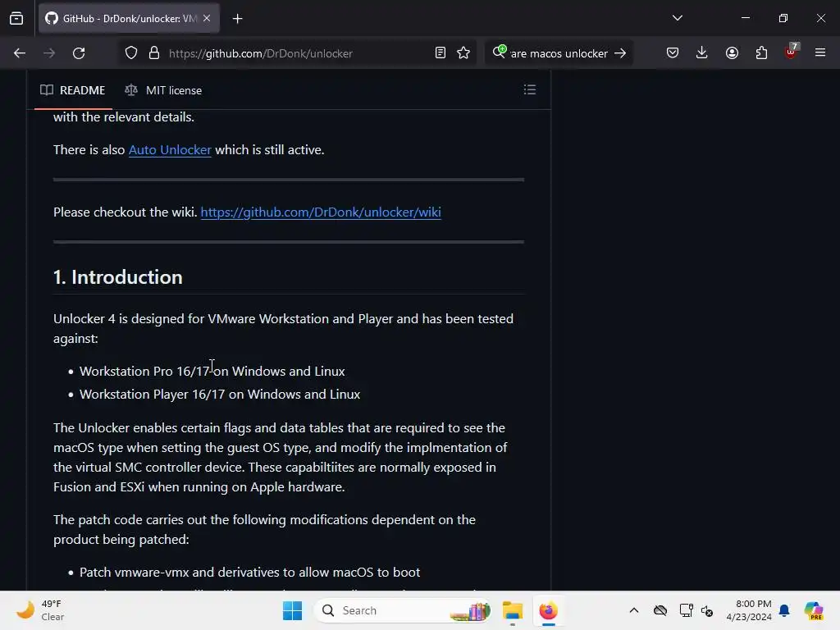Open Firefox account menu
Screen dimensions: 840x630
click(732, 53)
